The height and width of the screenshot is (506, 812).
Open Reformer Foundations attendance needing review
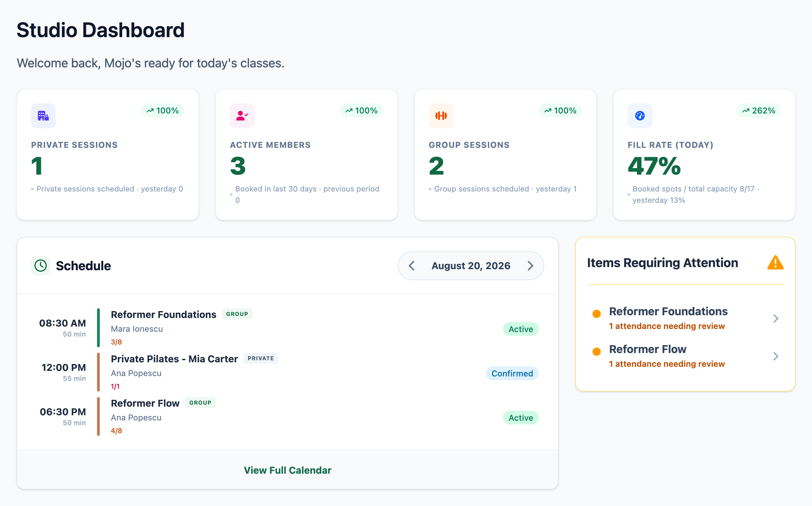tap(685, 318)
